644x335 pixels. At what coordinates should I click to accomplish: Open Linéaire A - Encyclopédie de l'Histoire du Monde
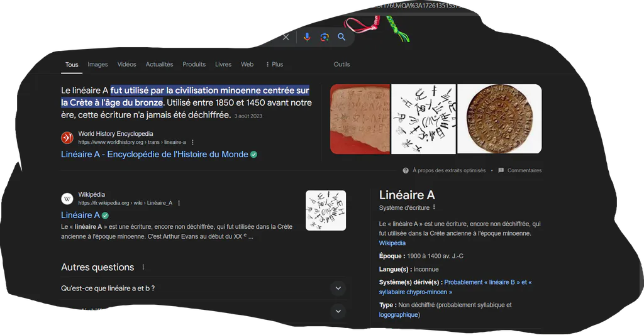tap(155, 155)
